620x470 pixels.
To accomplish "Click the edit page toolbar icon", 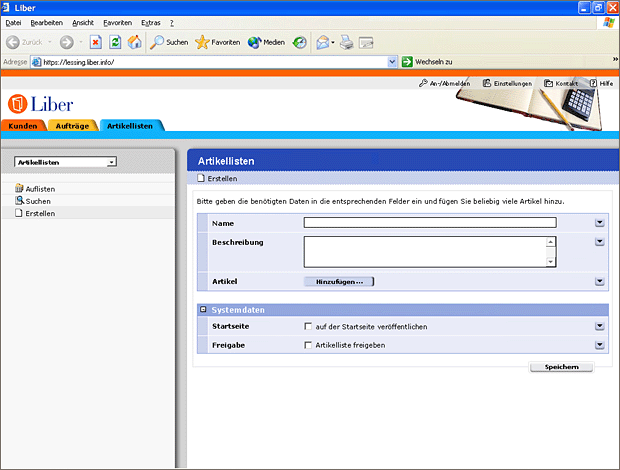I will point(366,42).
